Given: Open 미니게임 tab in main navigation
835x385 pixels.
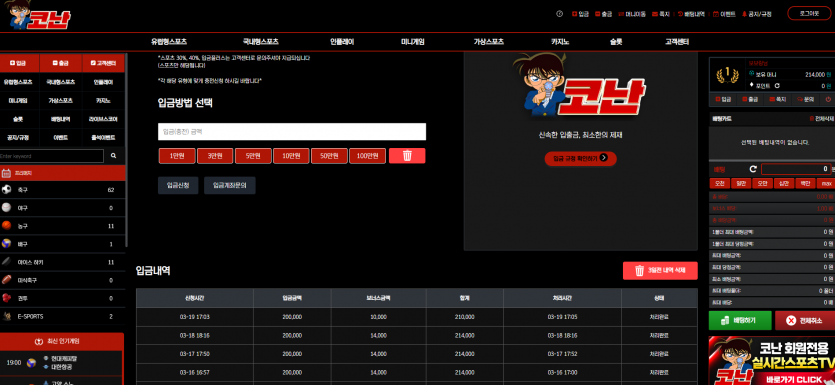Looking at the screenshot, I should (x=413, y=42).
